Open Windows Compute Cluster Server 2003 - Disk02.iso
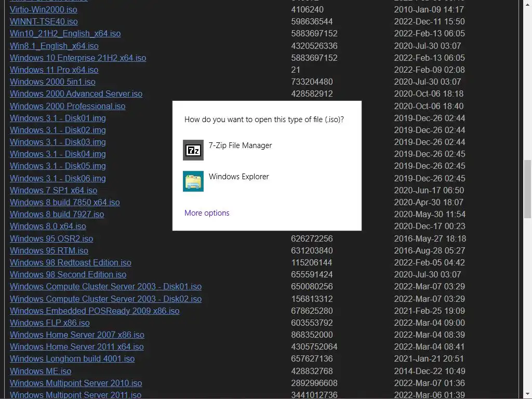The width and height of the screenshot is (532, 399). coord(105,299)
